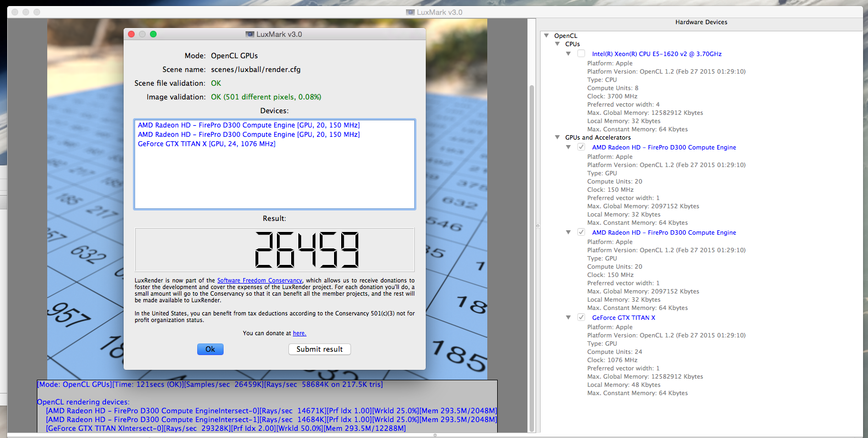The image size is (868, 438).
Task: Collapse first AMD Radeon FirePro D300 tree details
Action: [568, 147]
